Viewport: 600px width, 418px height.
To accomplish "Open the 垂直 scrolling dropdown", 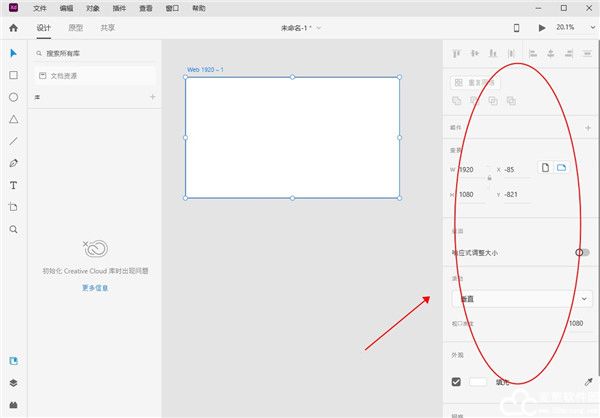I will (522, 298).
